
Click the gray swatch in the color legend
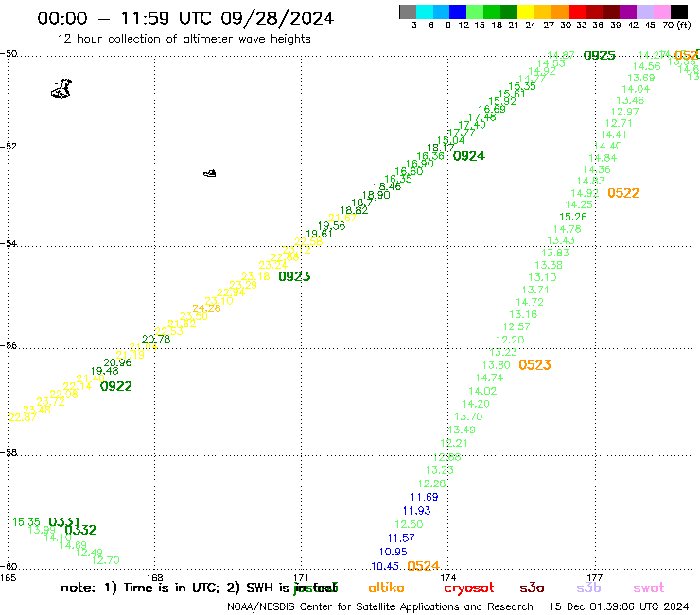(408, 11)
